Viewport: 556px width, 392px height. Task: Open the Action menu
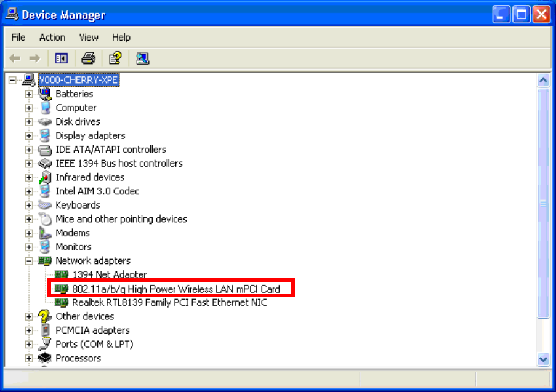coord(52,37)
